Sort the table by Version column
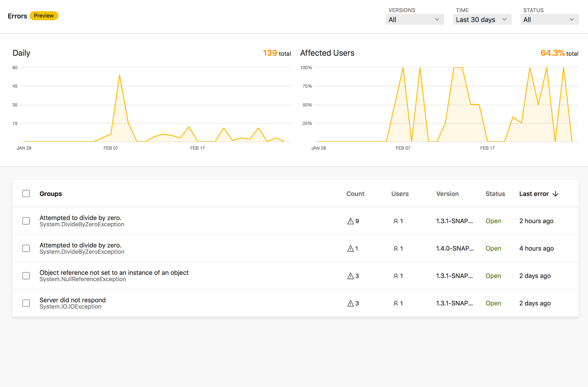Image resolution: width=588 pixels, height=387 pixels. (447, 194)
